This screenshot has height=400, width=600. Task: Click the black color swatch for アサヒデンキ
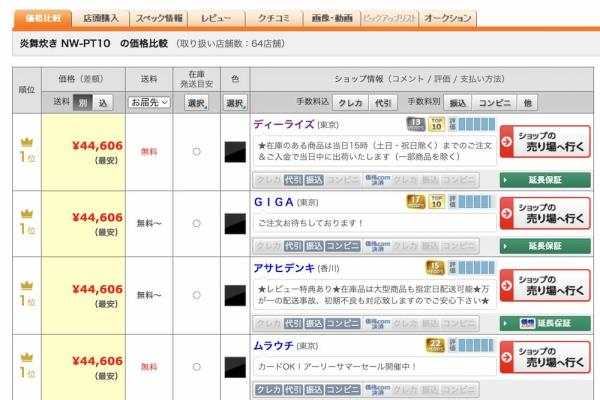(x=235, y=296)
